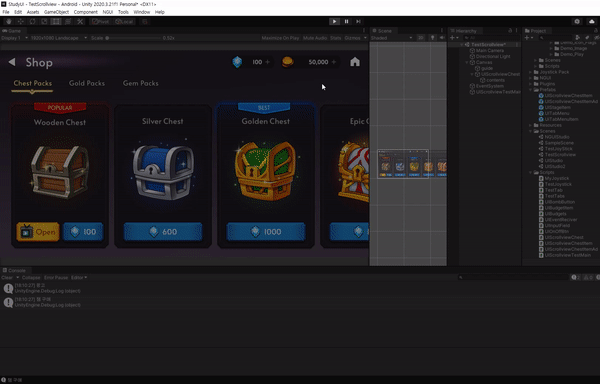Toggle scene lighting bulb icon

pos(432,38)
